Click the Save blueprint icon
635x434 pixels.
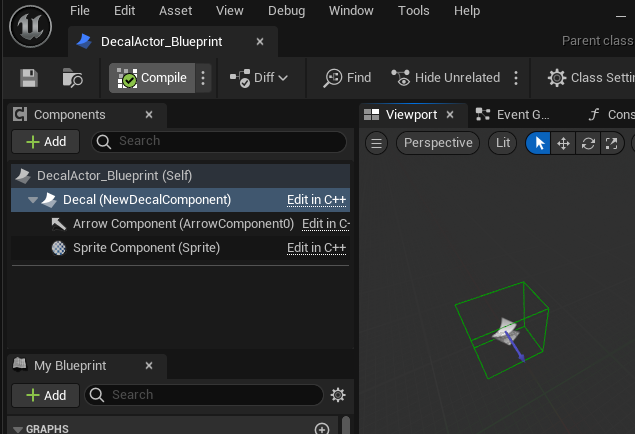point(29,78)
